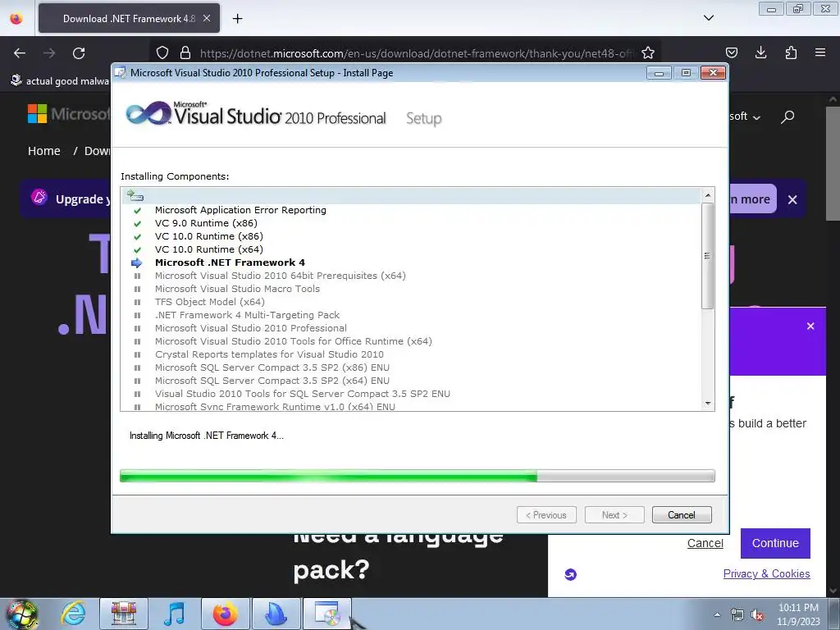840x630 pixels.
Task: Click the disabled Next > button
Action: [x=614, y=515]
